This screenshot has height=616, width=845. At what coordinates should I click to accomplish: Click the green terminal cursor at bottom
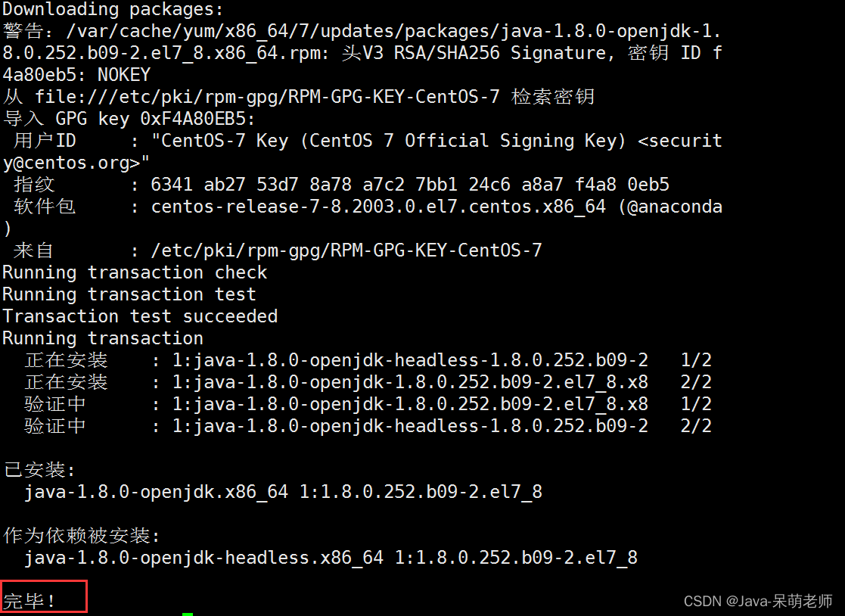188,613
